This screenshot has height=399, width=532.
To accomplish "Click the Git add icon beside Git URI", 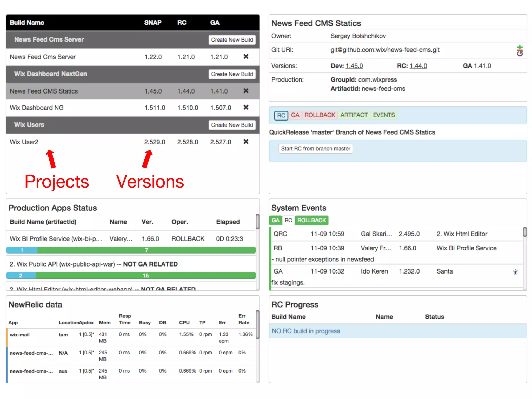I will (x=520, y=51).
